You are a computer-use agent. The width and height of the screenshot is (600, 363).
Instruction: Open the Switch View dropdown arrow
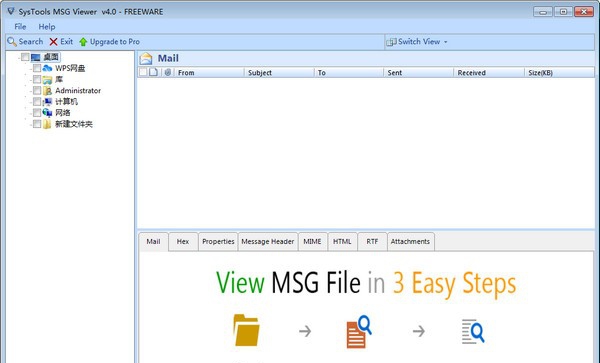point(445,42)
